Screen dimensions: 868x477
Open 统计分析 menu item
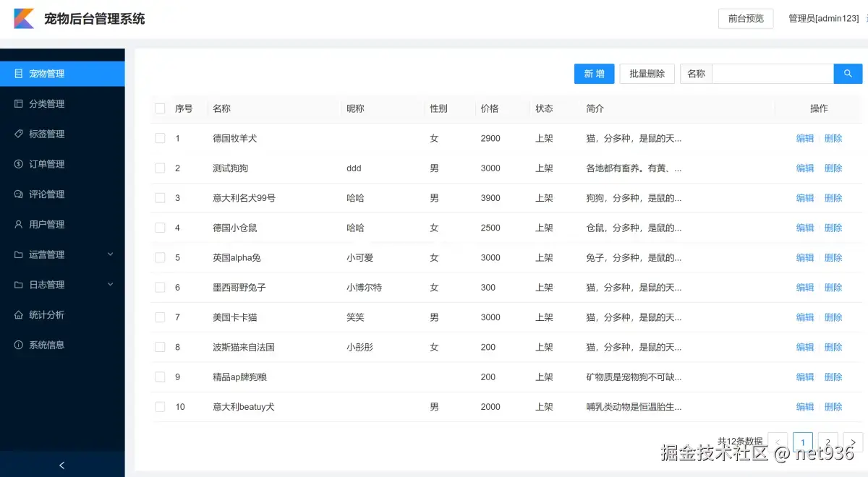pos(62,315)
